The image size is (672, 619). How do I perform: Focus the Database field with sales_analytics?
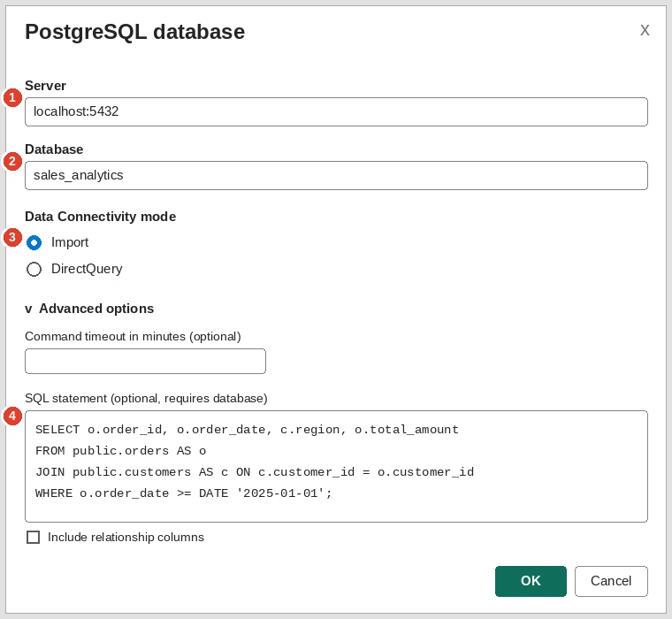point(336,175)
